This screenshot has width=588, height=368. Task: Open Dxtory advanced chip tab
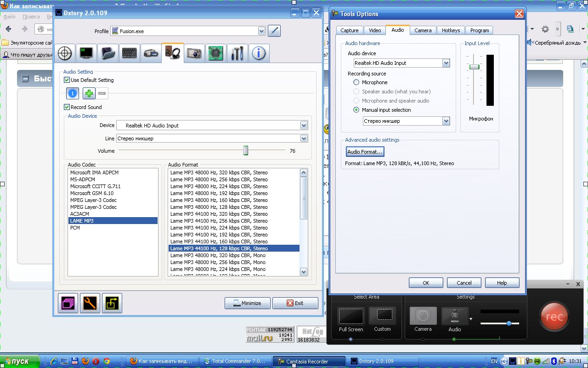tap(216, 53)
